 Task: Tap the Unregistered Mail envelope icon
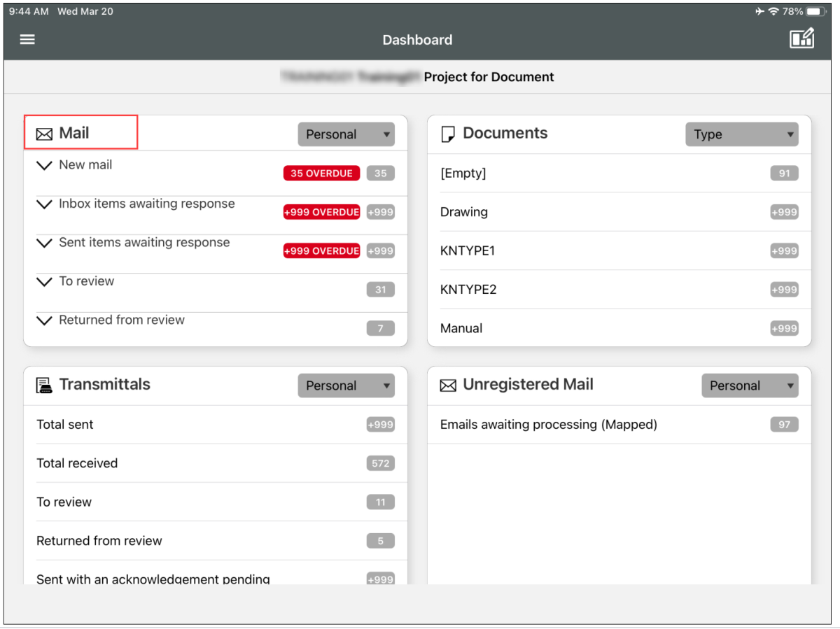[x=448, y=386]
